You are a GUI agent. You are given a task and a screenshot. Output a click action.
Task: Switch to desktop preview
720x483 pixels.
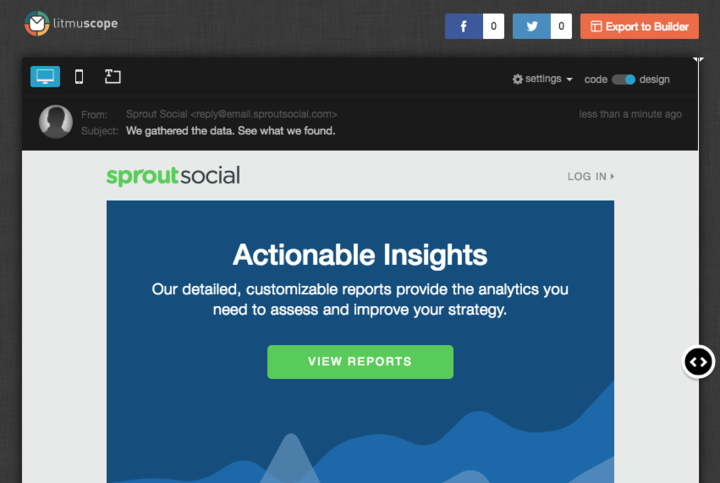point(45,77)
